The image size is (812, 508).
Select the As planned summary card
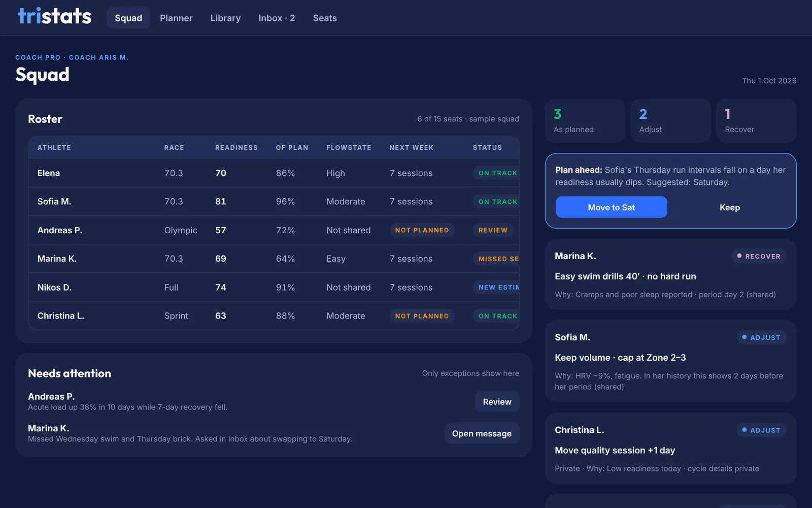585,121
